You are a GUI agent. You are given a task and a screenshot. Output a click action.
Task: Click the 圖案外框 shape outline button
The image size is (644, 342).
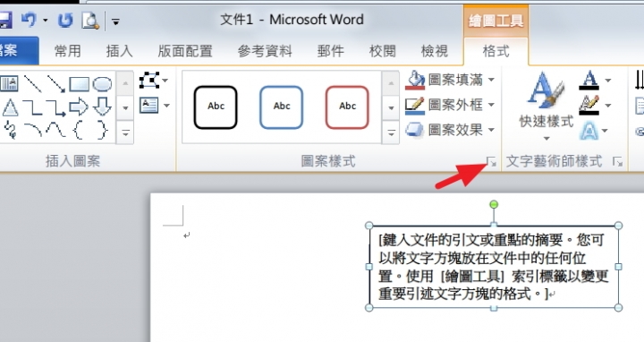pyautogui.click(x=445, y=105)
